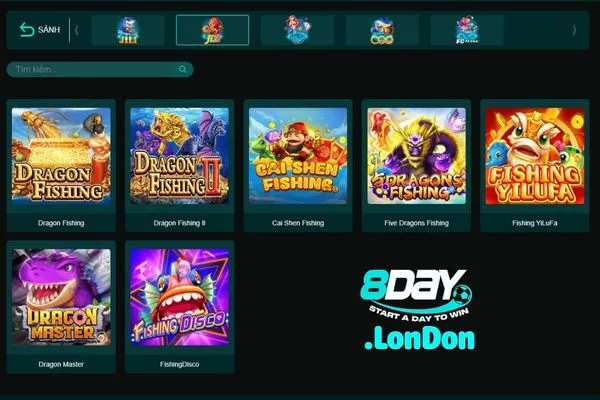Open the Dragon Master game thumbnail
This screenshot has width=600, height=400.
(61, 297)
